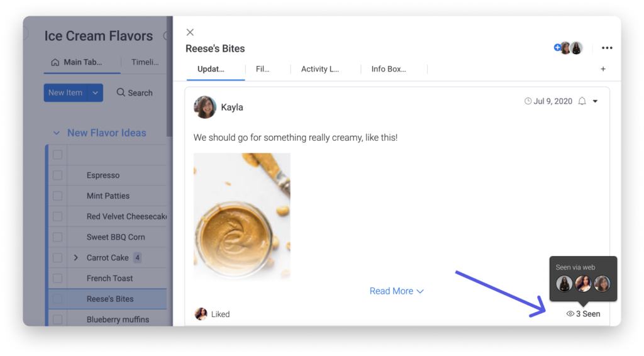Click the peanut butter image thumbnail
The width and height of the screenshot is (644, 356).
(x=242, y=216)
